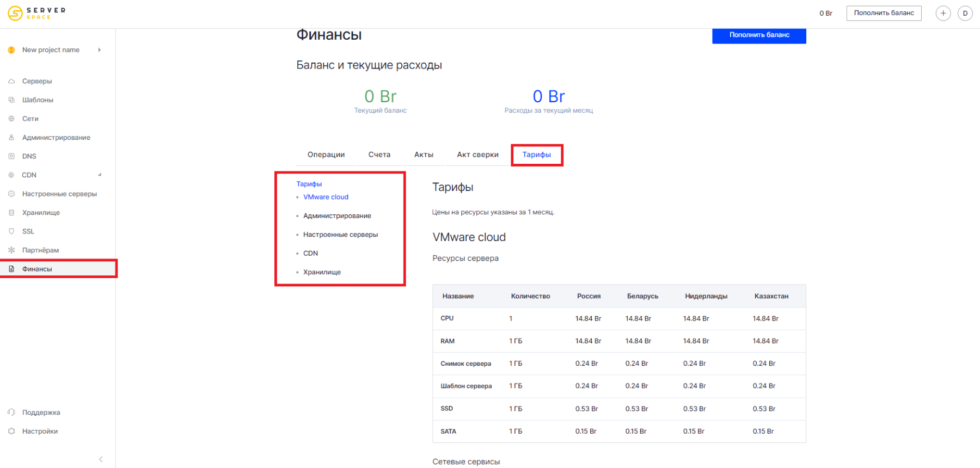Image resolution: width=980 pixels, height=468 pixels.
Task: Jump to Настроенные серверы tariffs link
Action: pos(340,235)
